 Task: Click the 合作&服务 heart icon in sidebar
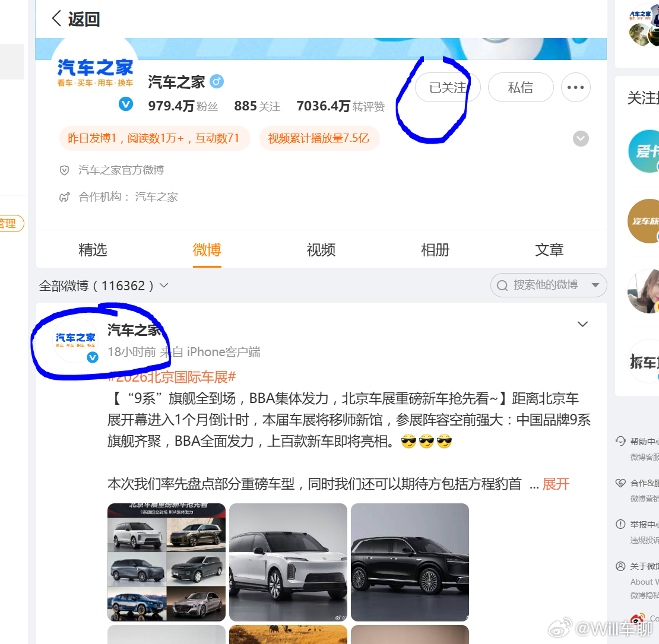click(620, 483)
